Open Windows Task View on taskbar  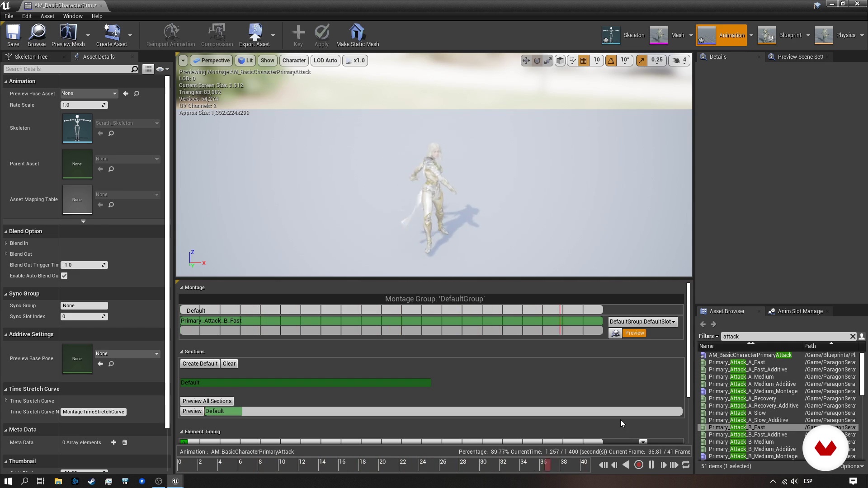click(41, 481)
